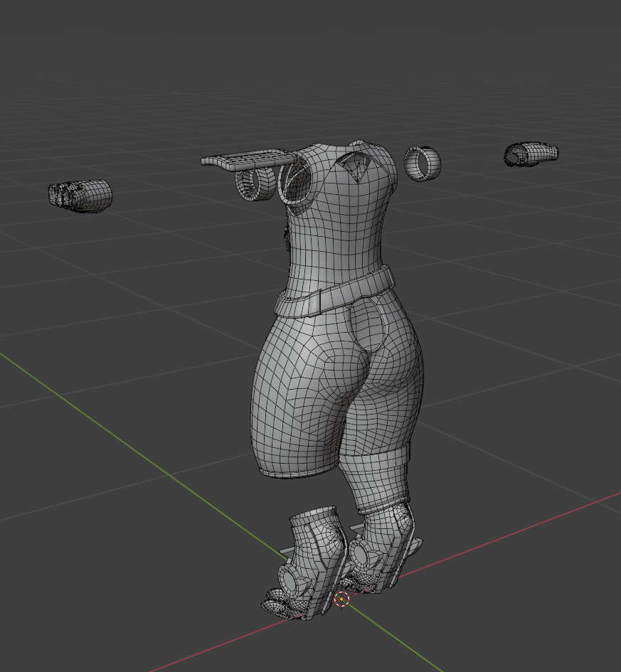Viewport: 621px width, 672px height.
Task: Click the 3D cursor at the world origin
Action: (x=342, y=599)
